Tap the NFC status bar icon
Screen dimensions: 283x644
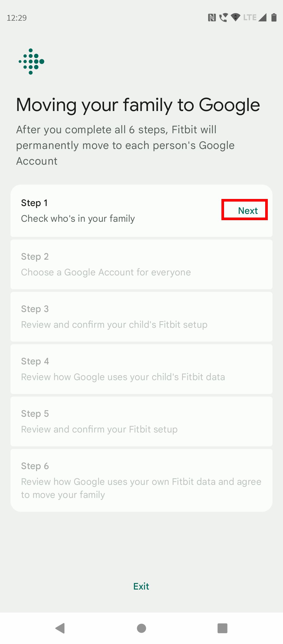coord(213,17)
